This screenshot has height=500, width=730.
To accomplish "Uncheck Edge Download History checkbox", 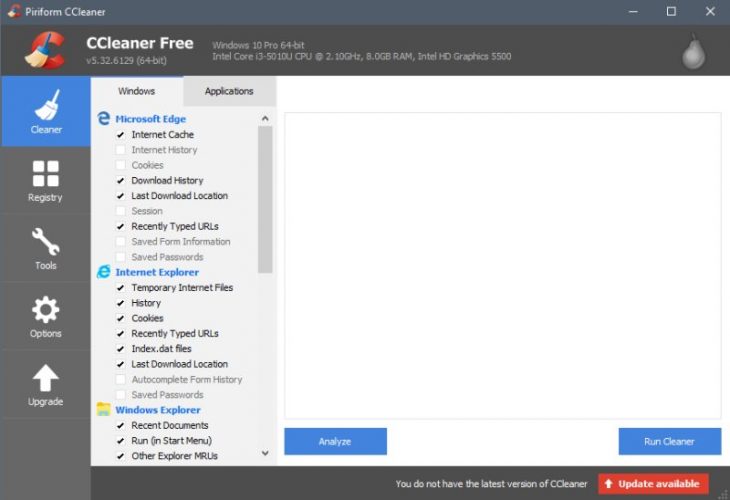I will (x=121, y=181).
